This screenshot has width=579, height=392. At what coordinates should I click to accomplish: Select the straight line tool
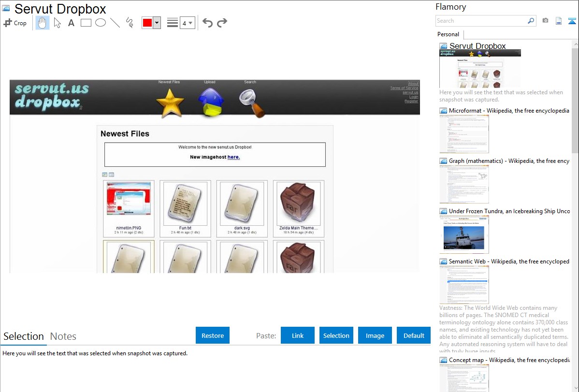[x=115, y=23]
